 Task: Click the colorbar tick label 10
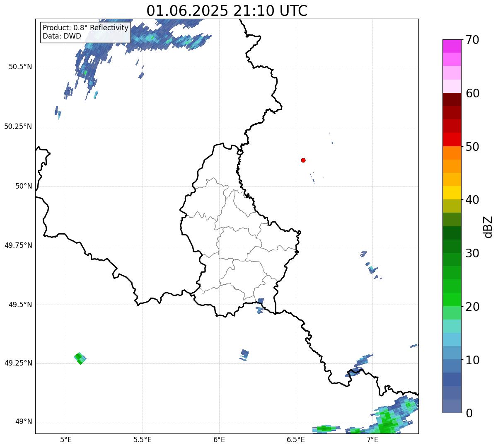pyautogui.click(x=472, y=360)
